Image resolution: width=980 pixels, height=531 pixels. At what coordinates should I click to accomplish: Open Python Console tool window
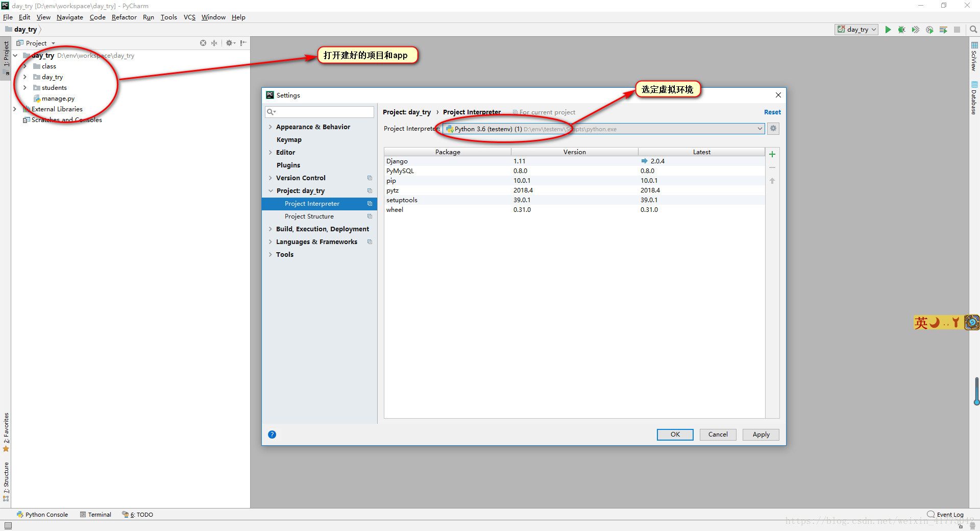pos(42,515)
